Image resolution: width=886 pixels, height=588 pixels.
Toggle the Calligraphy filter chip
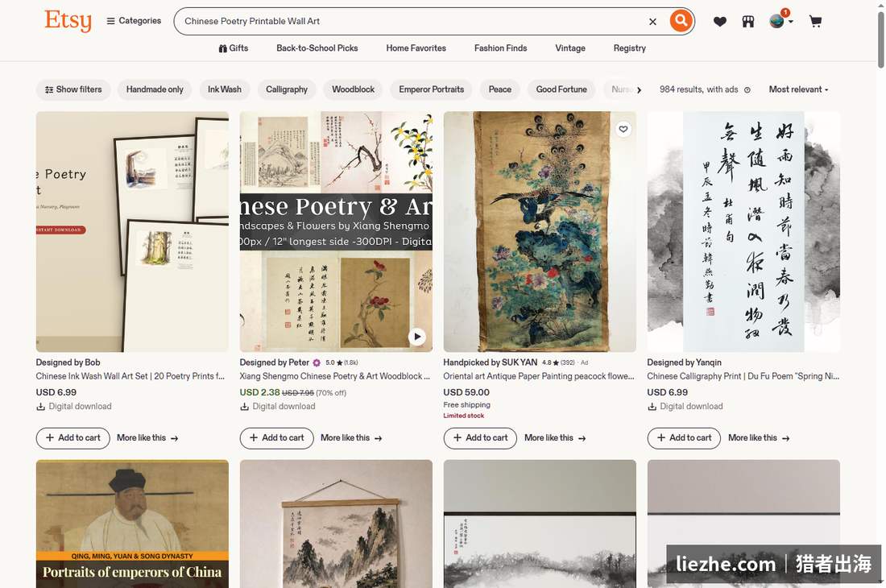[x=287, y=89]
